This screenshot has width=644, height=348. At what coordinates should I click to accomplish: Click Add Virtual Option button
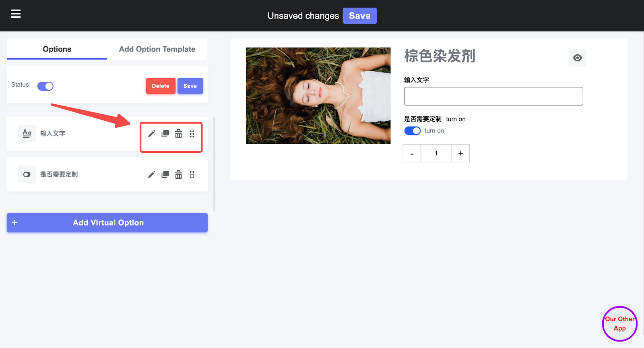tap(107, 223)
